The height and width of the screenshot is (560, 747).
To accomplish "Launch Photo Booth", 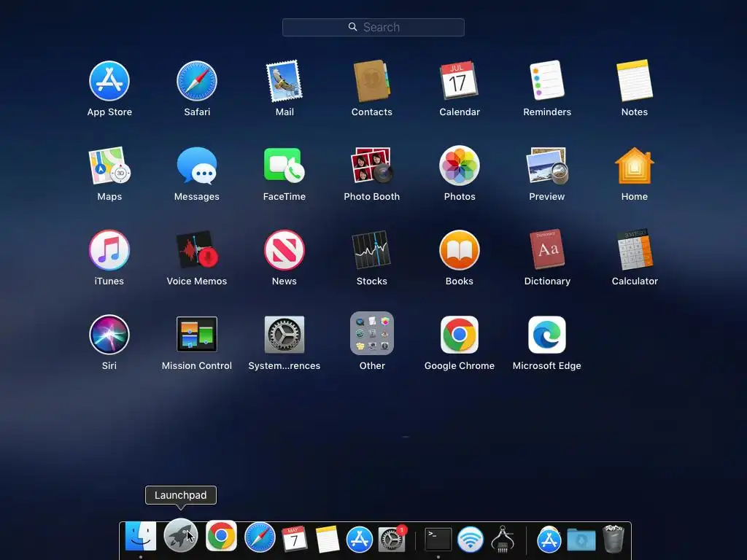I will 371,166.
